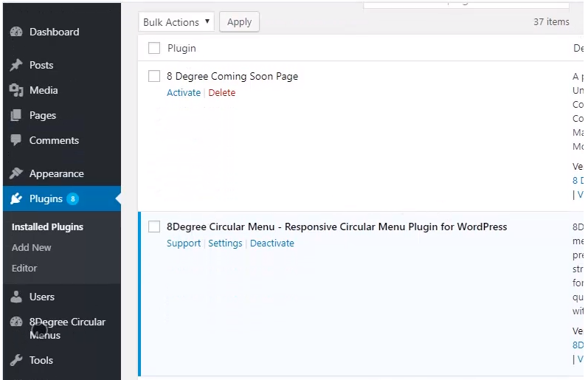Click the Apply button
The height and width of the screenshot is (380, 588).
[239, 22]
